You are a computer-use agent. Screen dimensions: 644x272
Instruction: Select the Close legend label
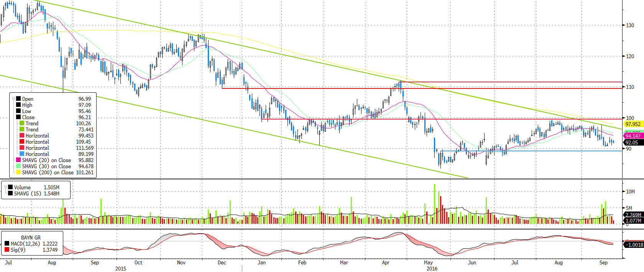click(28, 117)
